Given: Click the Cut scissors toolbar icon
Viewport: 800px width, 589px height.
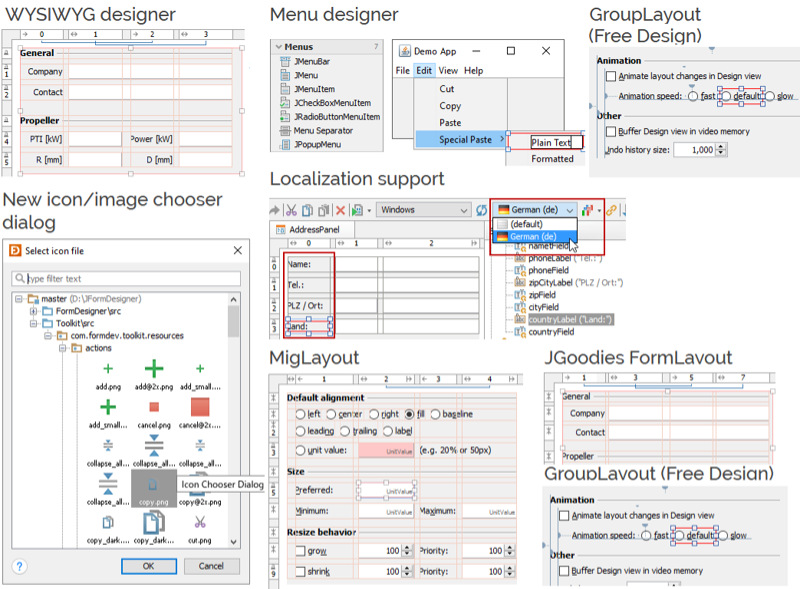Looking at the screenshot, I should 291,210.
